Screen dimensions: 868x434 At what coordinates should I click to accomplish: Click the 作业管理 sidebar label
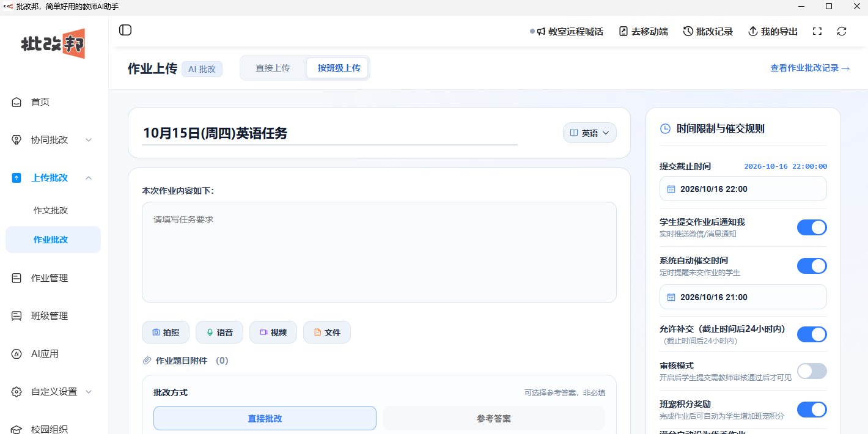(x=50, y=278)
